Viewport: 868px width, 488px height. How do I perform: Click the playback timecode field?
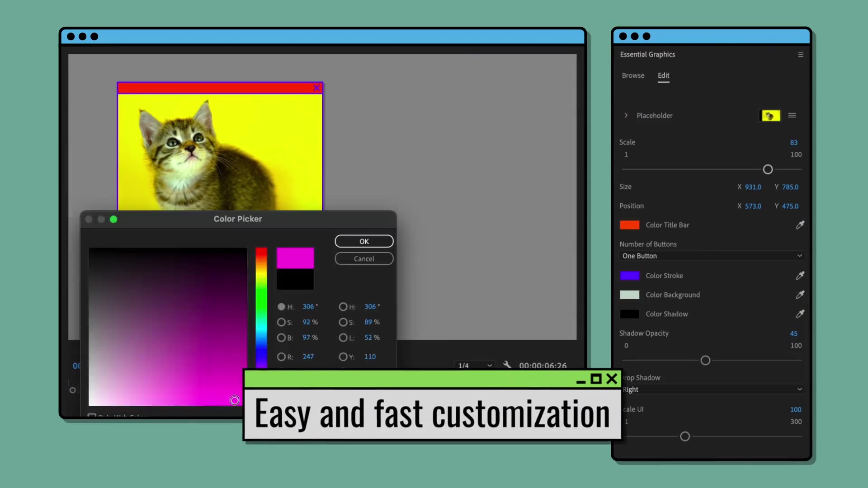click(542, 365)
